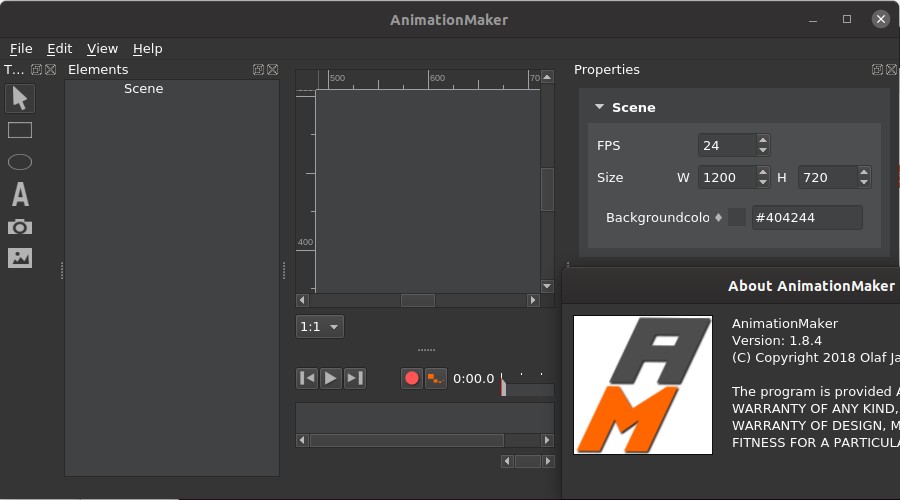Decrease the scene height value

click(864, 183)
